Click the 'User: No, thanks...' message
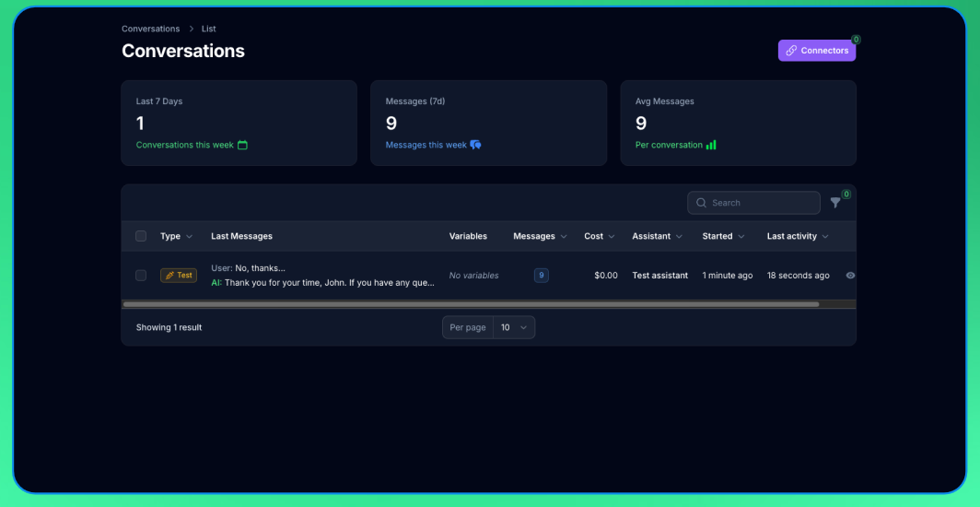The height and width of the screenshot is (507, 980). pyautogui.click(x=248, y=268)
